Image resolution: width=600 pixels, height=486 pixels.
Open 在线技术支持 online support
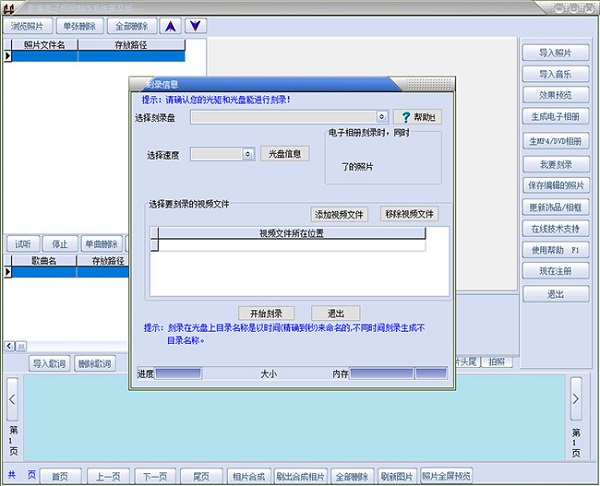pyautogui.click(x=556, y=229)
